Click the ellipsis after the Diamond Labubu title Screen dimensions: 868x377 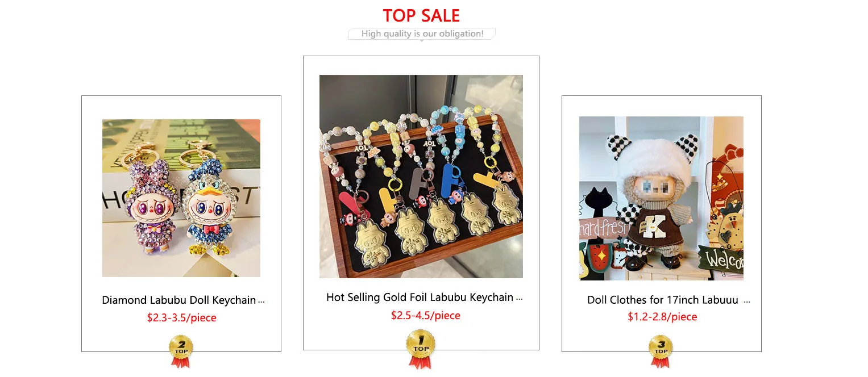coord(261,302)
